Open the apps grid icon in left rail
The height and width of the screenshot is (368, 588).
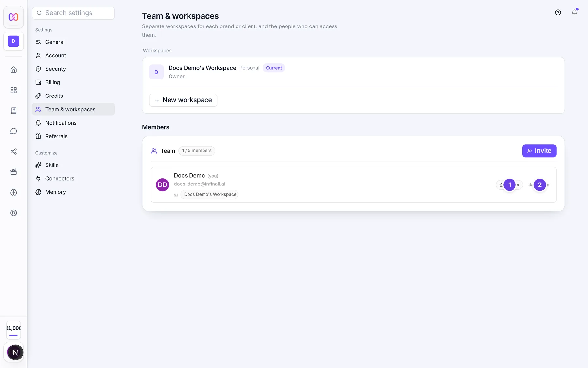point(14,90)
